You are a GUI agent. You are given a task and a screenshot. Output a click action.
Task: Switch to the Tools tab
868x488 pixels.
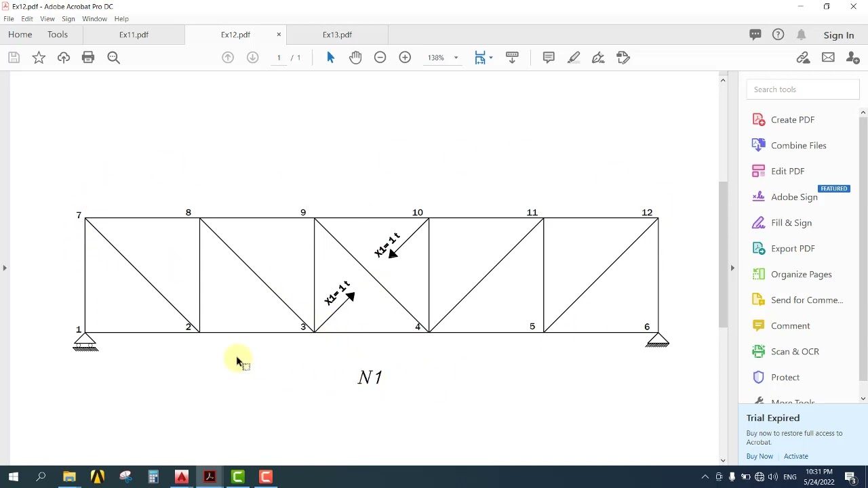pyautogui.click(x=58, y=35)
